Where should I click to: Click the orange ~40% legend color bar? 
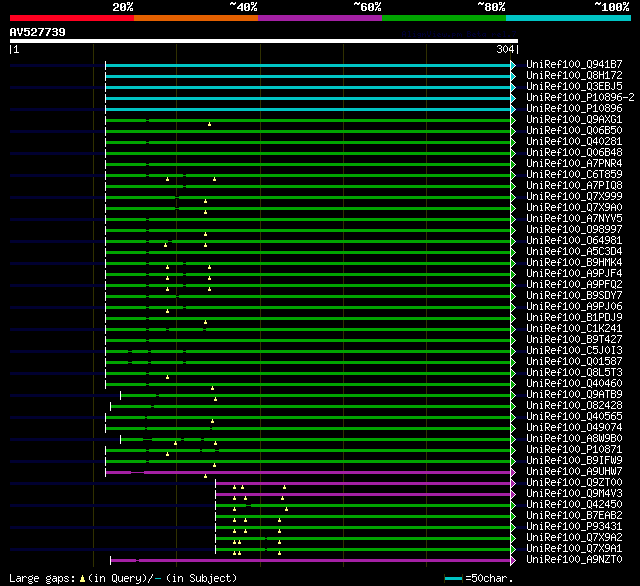tap(196, 18)
